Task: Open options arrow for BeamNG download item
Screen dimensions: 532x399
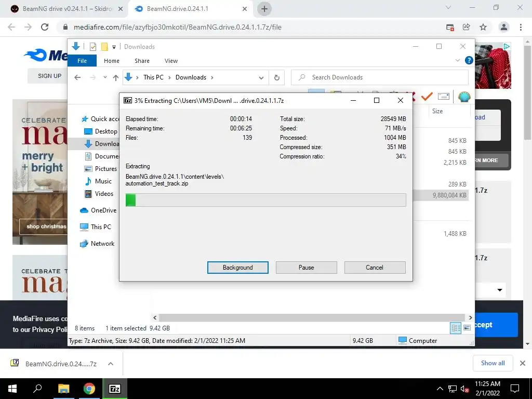Action: pyautogui.click(x=111, y=363)
